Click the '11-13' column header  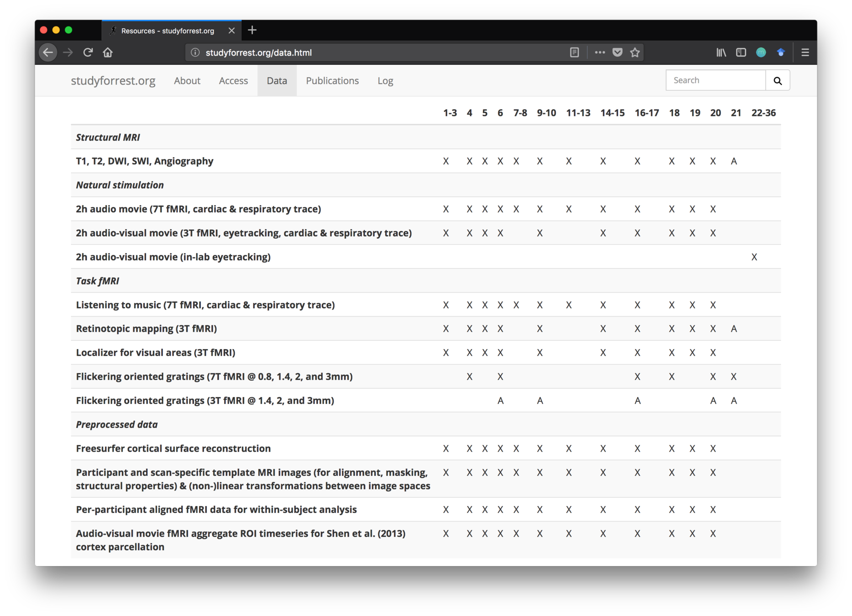coord(578,113)
